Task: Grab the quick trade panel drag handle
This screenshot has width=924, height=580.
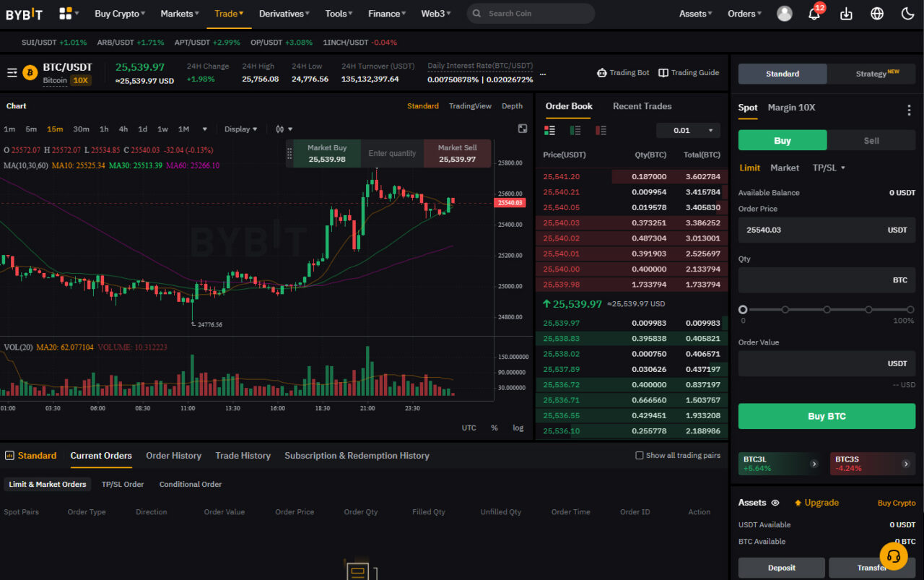Action: point(289,153)
